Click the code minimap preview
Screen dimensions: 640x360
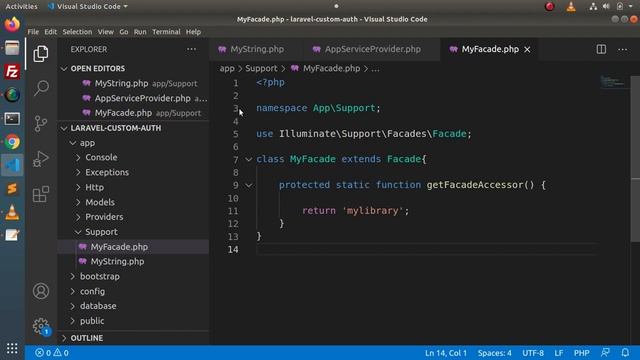coord(612,82)
